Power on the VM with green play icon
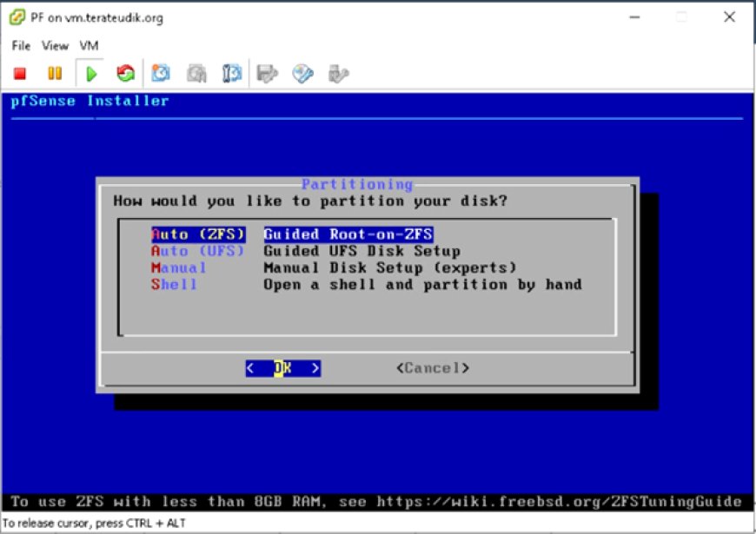 click(x=90, y=74)
